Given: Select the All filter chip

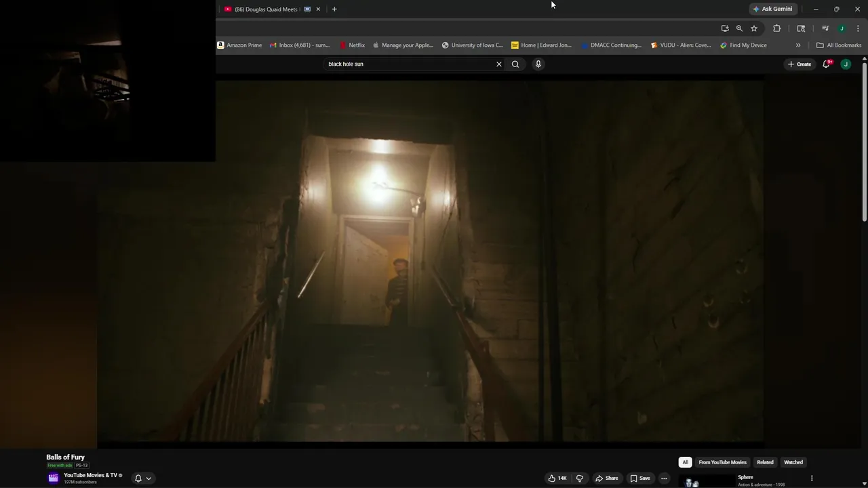Looking at the screenshot, I should click(x=685, y=462).
